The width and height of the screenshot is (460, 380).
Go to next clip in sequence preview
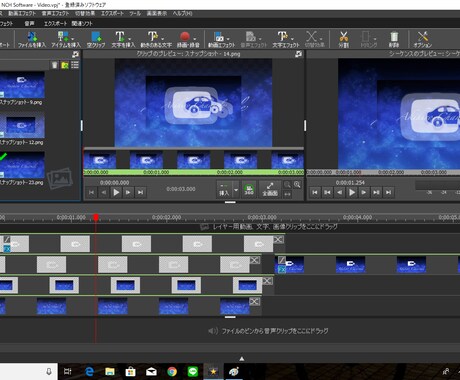376,192
